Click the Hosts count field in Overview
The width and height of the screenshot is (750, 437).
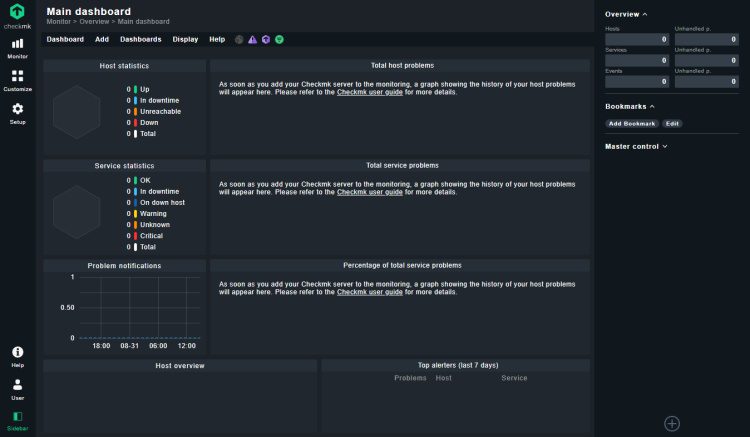pos(636,40)
